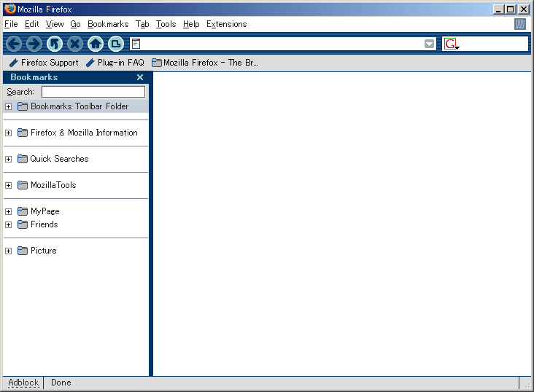
Task: Open the Google search engine icon selector
Action: [x=452, y=44]
